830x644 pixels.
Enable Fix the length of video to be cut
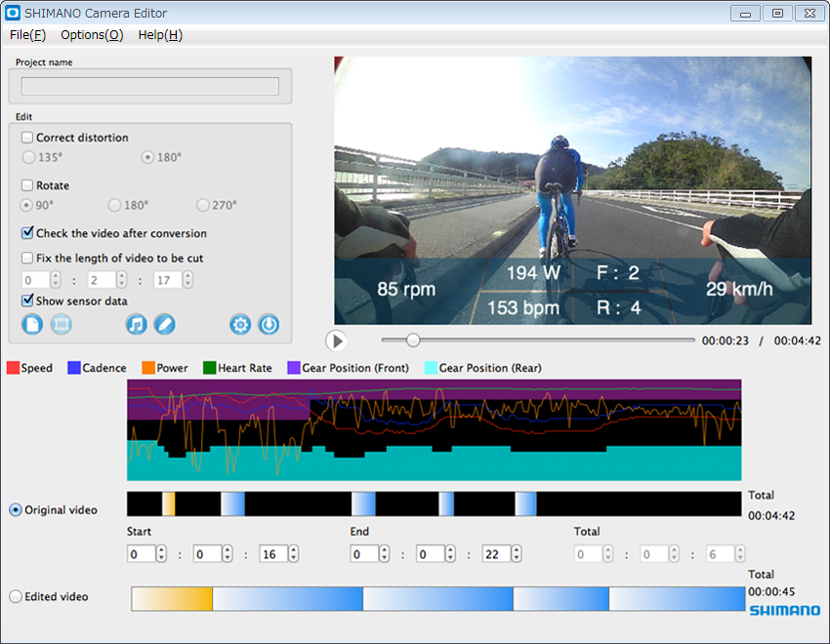click(27, 258)
